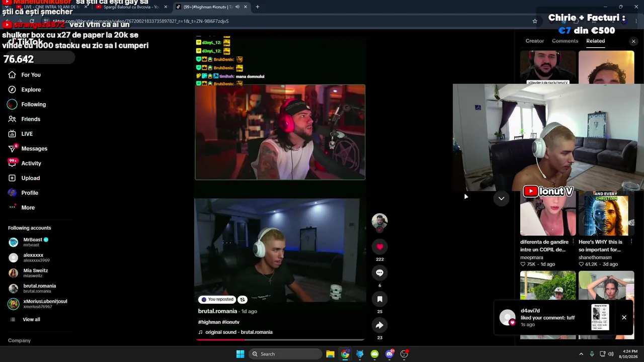This screenshot has height=362, width=644.
Task: Click the browser address bar URL
Action: pos(141,21)
